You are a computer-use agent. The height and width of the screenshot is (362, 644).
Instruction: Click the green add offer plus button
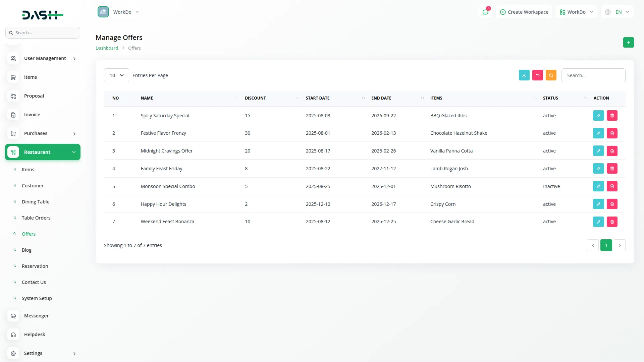click(x=628, y=43)
